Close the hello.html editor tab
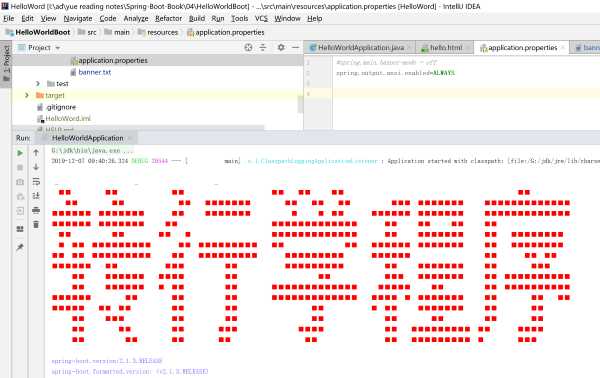600x378 pixels. coord(468,48)
